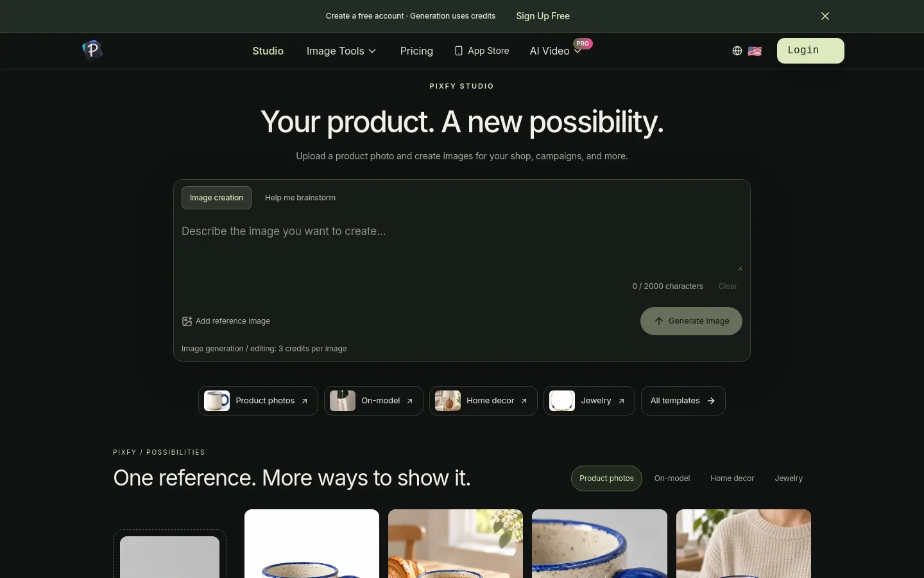Click the credits per image note
The height and width of the screenshot is (578, 924).
tap(264, 349)
